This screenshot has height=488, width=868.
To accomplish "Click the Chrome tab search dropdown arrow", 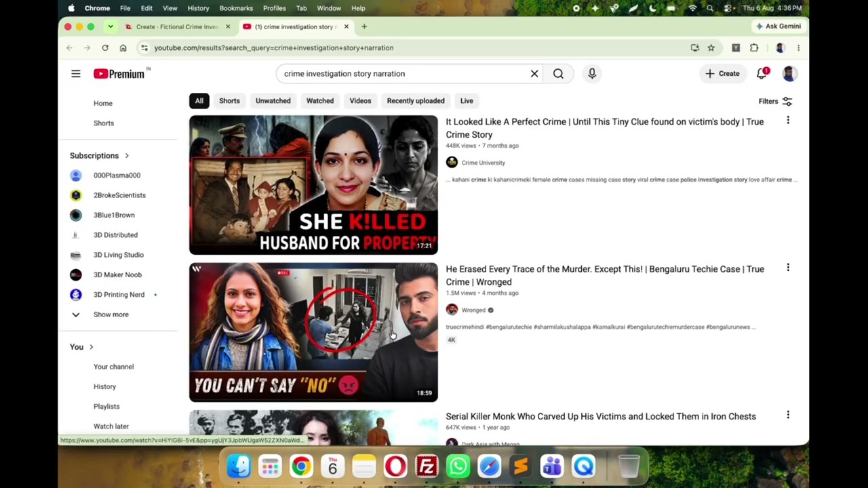I will point(110,26).
